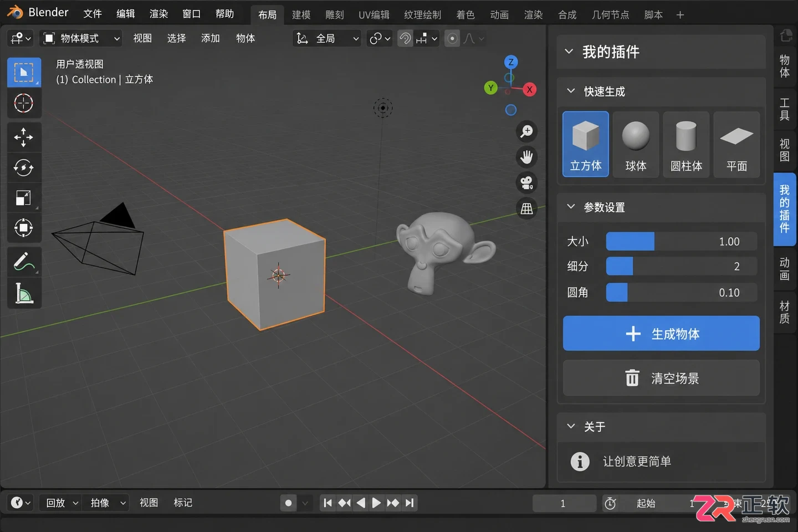798x532 pixels.
Task: Click the viewport zoom magnifier icon
Action: tap(526, 131)
